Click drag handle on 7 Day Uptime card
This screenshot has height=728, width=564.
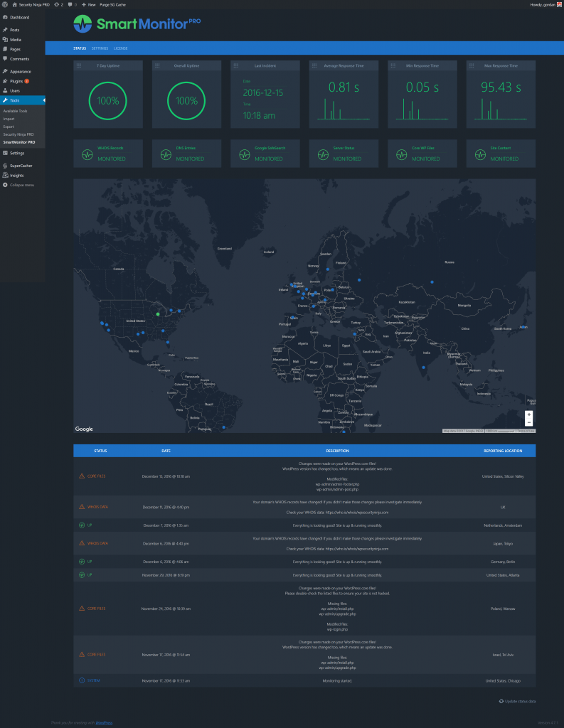(79, 65)
